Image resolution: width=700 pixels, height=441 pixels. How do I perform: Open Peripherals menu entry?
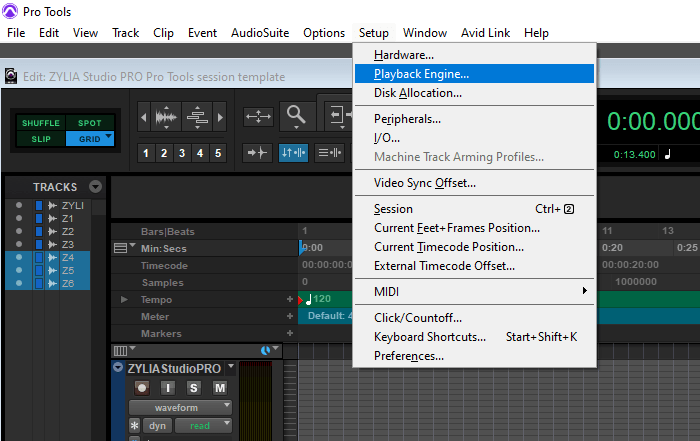474,119
